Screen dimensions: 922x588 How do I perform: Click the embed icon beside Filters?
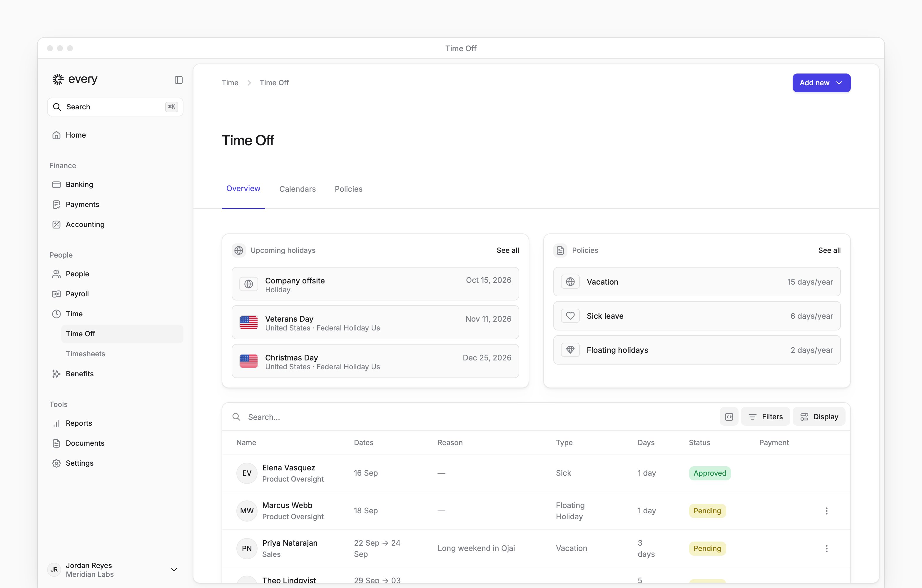click(729, 417)
